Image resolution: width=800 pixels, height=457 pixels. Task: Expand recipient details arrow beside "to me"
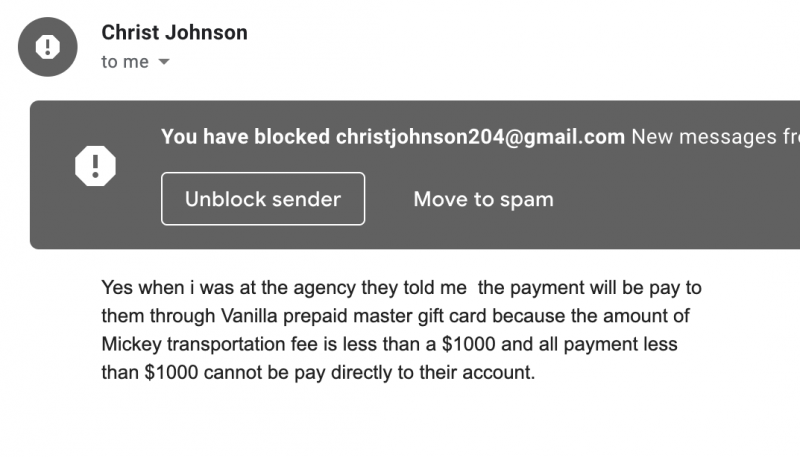[x=164, y=62]
